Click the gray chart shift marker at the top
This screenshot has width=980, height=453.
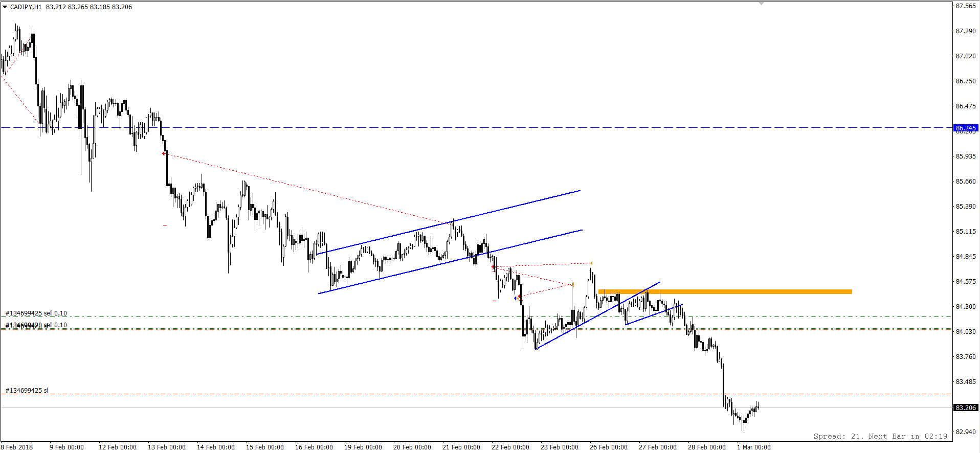[761, 4]
